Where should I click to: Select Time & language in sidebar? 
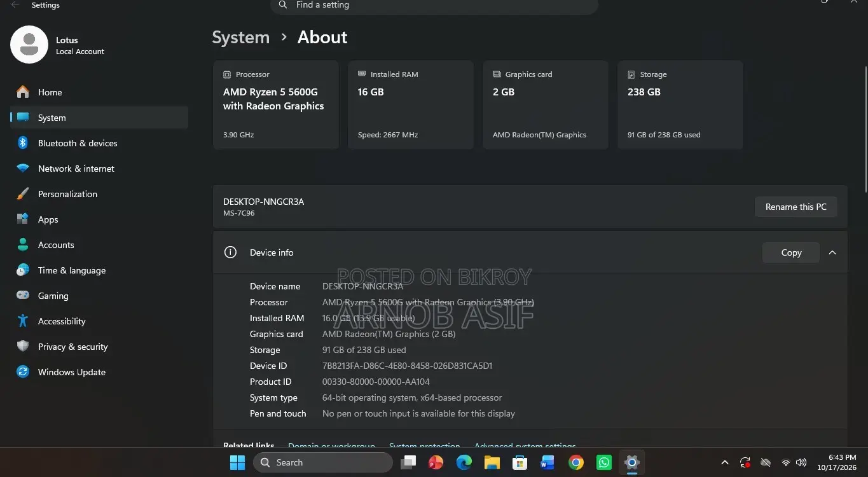pyautogui.click(x=99, y=270)
